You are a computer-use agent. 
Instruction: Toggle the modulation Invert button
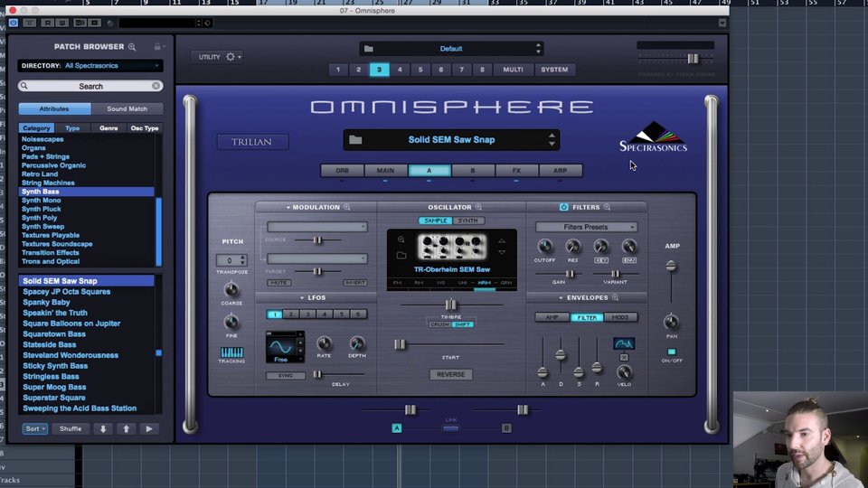pyautogui.click(x=354, y=283)
